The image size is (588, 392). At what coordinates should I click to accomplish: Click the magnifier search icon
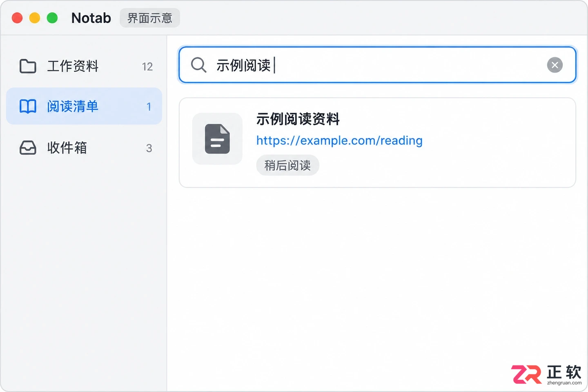tap(199, 65)
